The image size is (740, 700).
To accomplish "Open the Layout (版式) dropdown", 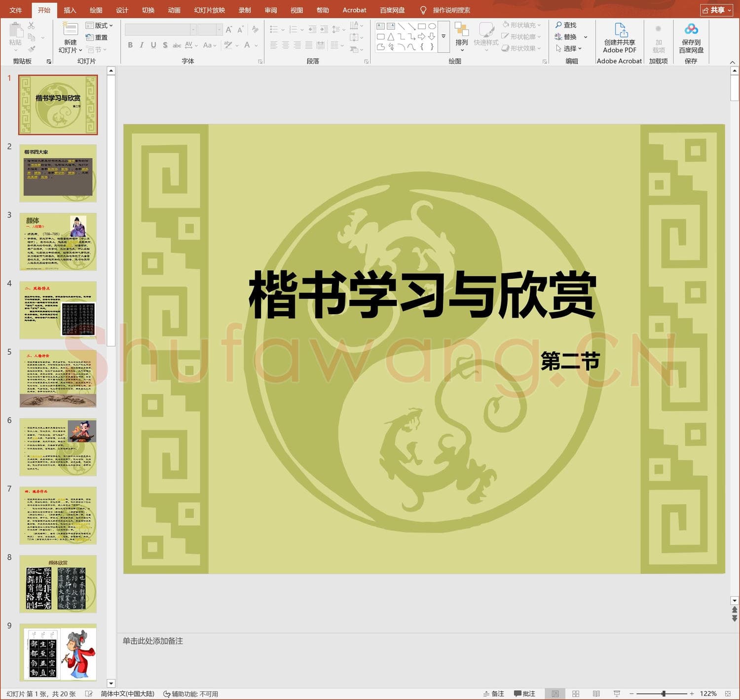I will point(99,25).
